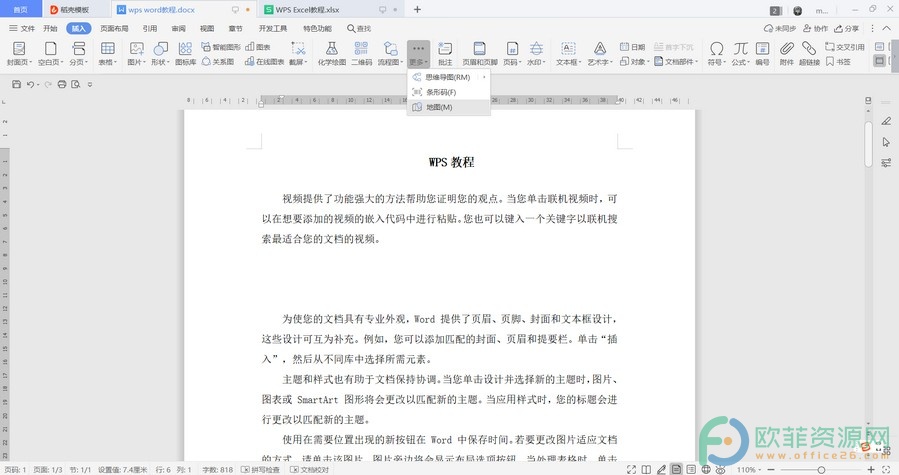Screen dimensions: 899x475
Task: Switch to full screen view in status bar
Action: tap(631, 469)
